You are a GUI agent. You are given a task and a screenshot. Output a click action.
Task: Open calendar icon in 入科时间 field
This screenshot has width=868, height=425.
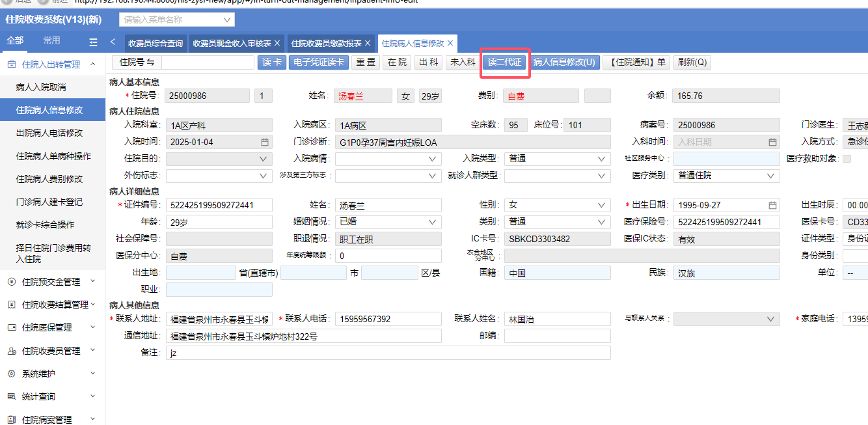click(x=772, y=142)
